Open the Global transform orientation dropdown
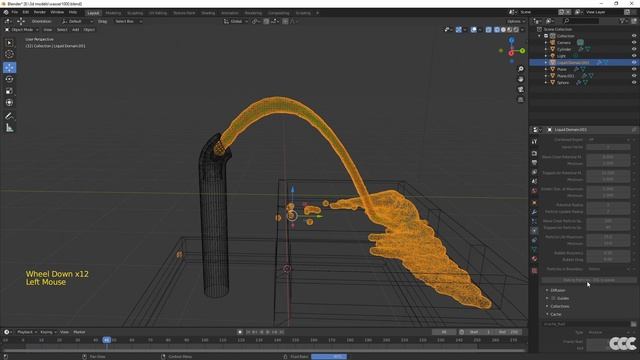The image size is (640, 360). [x=235, y=21]
